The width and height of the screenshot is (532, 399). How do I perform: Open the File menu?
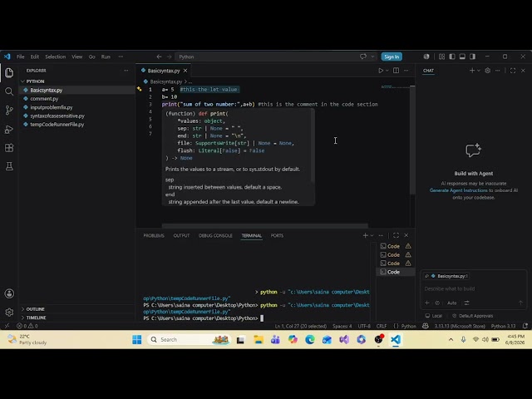click(x=20, y=57)
